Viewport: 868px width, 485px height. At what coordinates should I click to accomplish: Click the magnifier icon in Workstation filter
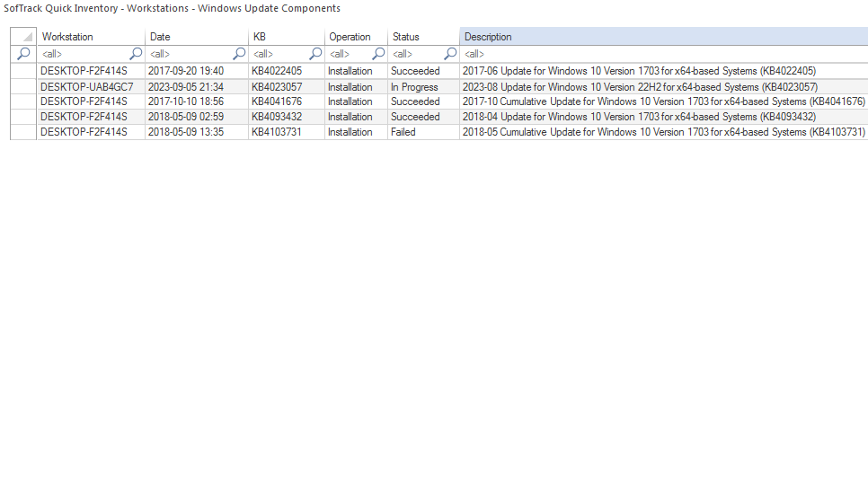click(136, 54)
